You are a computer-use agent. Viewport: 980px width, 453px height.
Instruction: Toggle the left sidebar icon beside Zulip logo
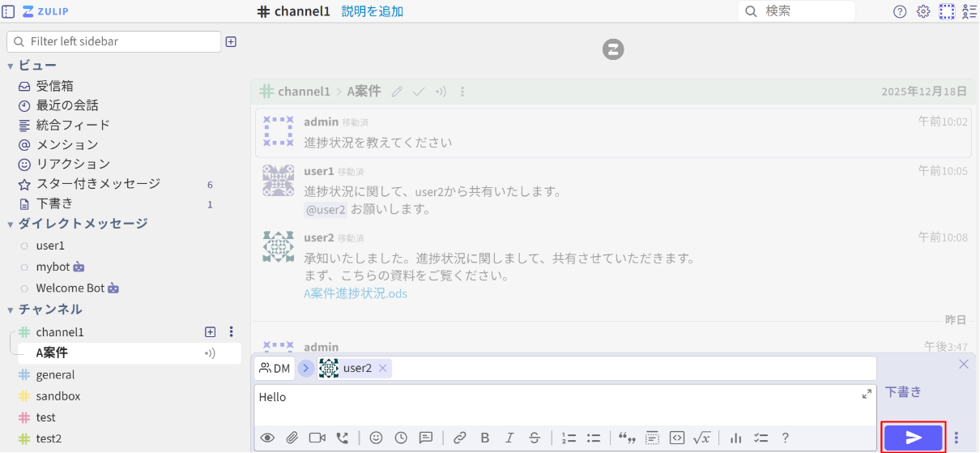[x=9, y=11]
